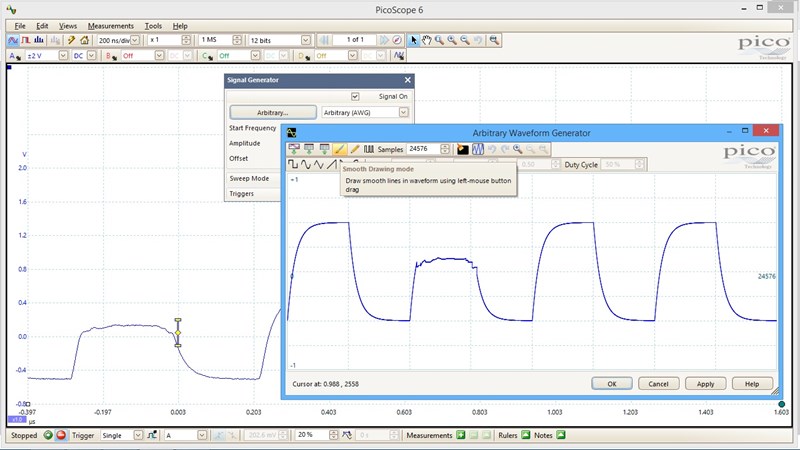Switch to Spectrum mode icon
Image resolution: width=800 pixels, height=450 pixels.
39,40
